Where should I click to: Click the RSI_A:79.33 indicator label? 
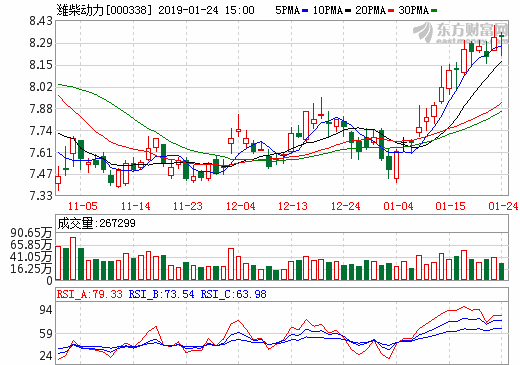tap(90, 294)
